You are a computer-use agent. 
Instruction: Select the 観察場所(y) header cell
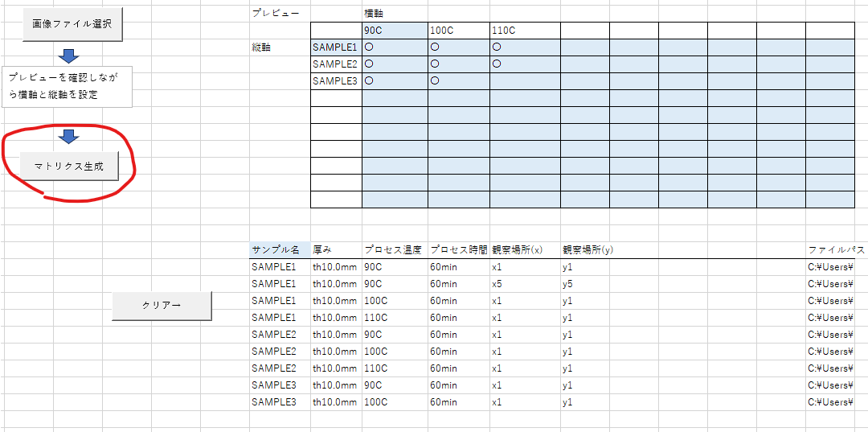click(585, 250)
